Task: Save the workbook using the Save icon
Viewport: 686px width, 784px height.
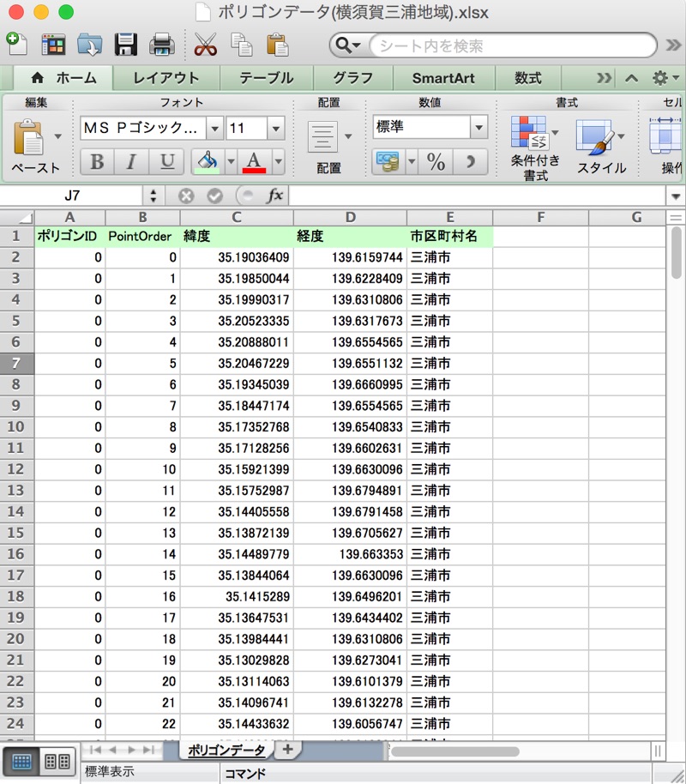Action: [x=127, y=44]
